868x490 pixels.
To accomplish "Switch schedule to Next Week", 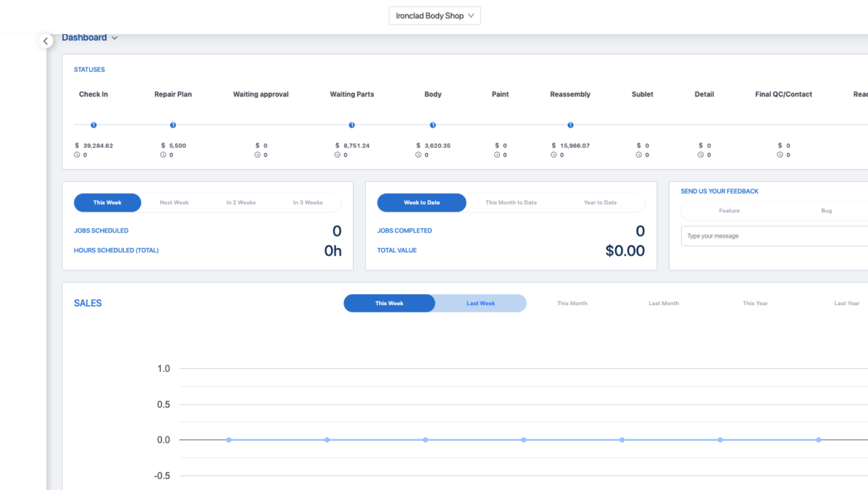I will tap(174, 203).
